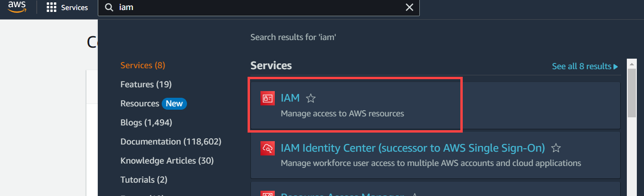Image resolution: width=644 pixels, height=196 pixels.
Task: Click the "Search results for 'iam'" text
Action: (x=293, y=37)
